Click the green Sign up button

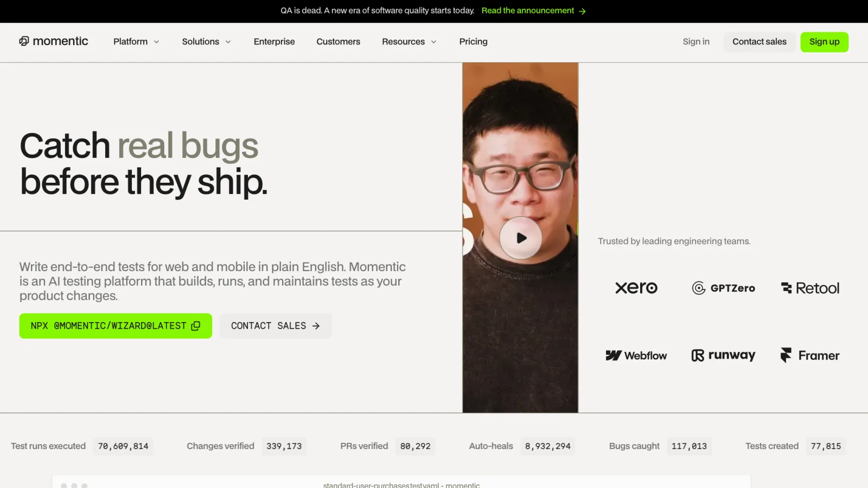click(825, 42)
